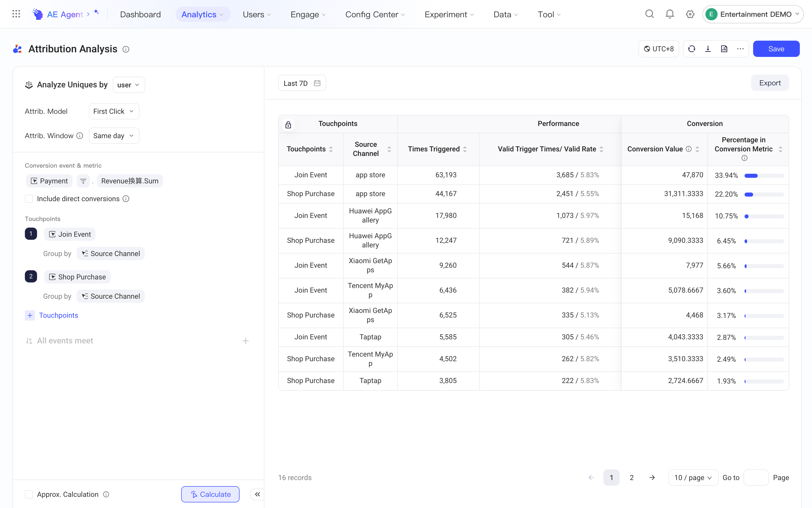This screenshot has width=812, height=508.
Task: Sort by Valid Trigger Times/ Valid Rate
Action: point(601,149)
